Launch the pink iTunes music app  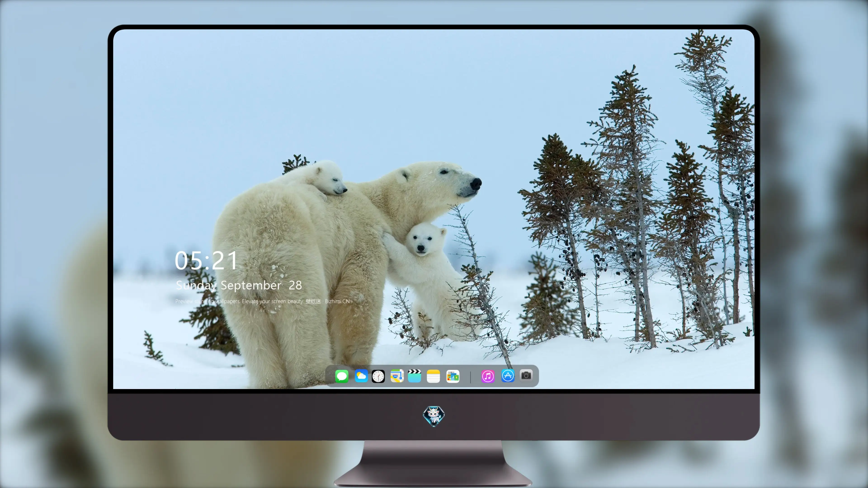click(x=488, y=376)
